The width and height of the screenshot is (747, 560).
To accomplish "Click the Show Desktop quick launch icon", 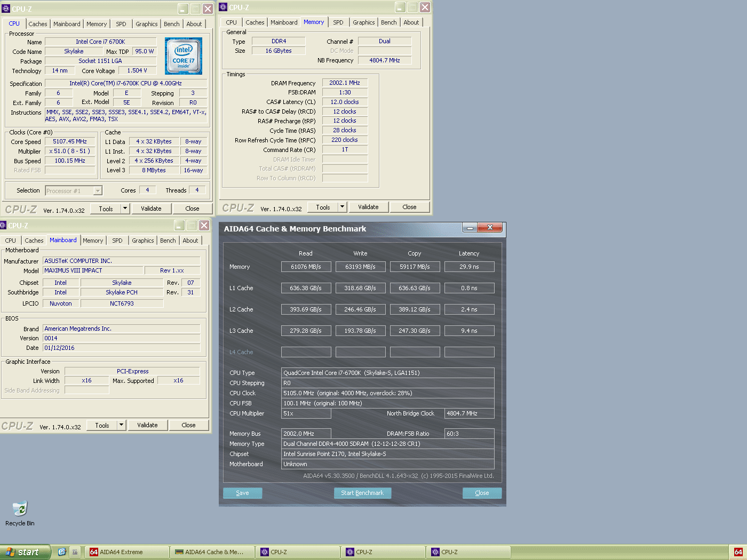I will click(75, 552).
